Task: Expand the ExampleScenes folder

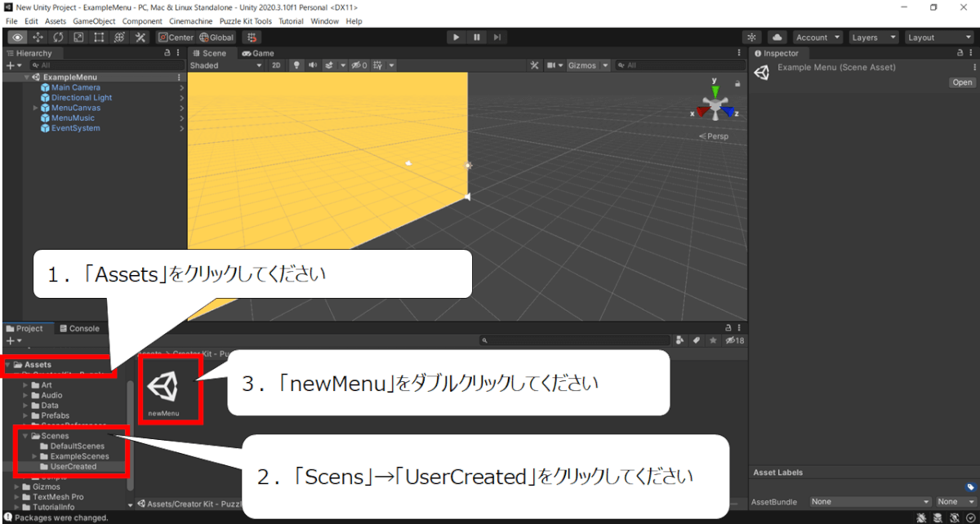Action: [x=36, y=456]
